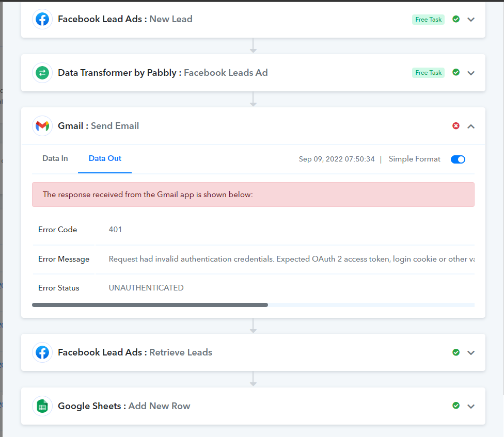Click the UNAUTHENTICATED error status value
This screenshot has height=437, width=504.
tap(146, 288)
